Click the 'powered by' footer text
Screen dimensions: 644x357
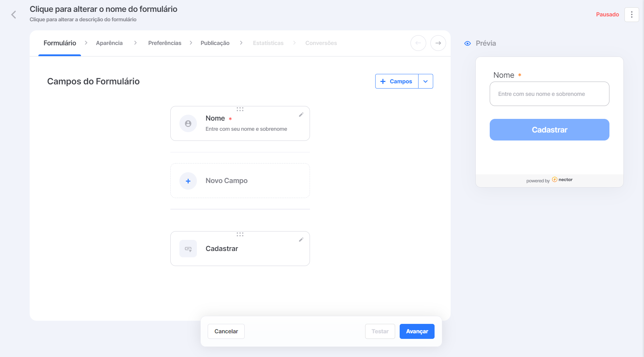click(x=538, y=181)
